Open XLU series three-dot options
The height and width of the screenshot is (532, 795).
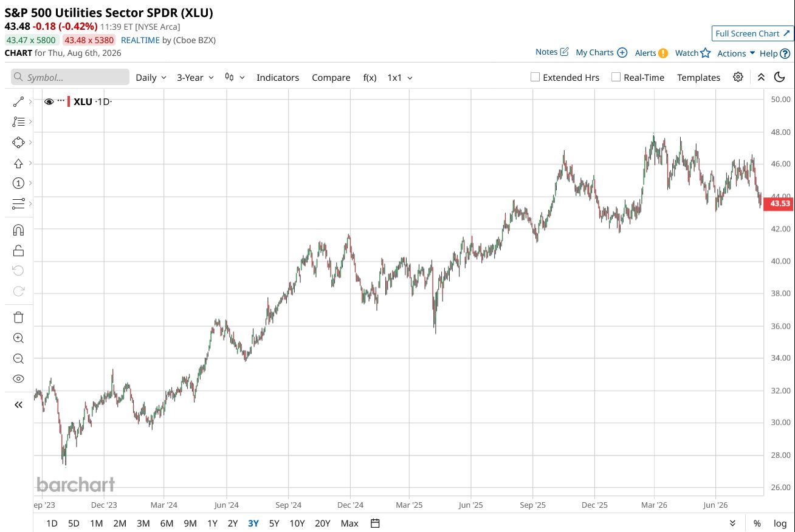(x=61, y=101)
